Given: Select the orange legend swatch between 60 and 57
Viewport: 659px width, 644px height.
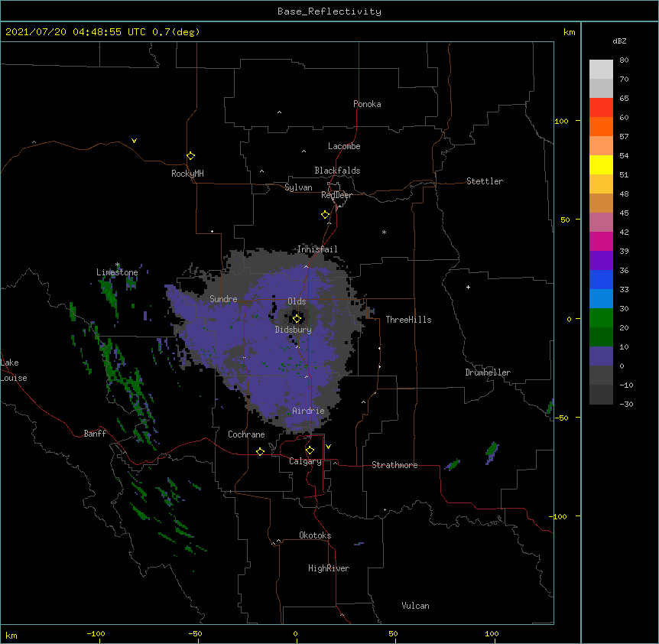Looking at the screenshot, I should point(601,126).
